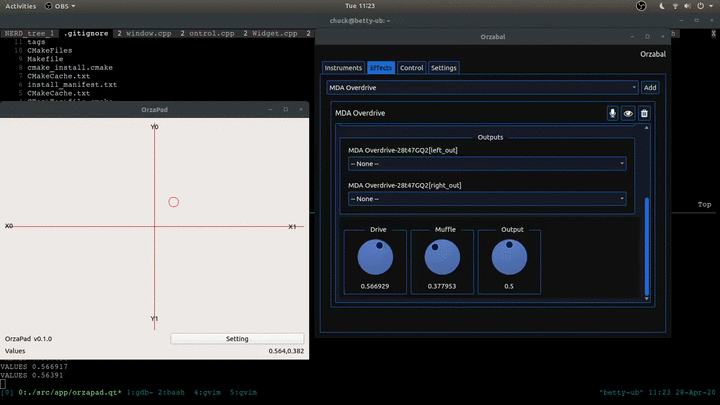Open the Instruments tab
The height and width of the screenshot is (405, 720).
343,68
